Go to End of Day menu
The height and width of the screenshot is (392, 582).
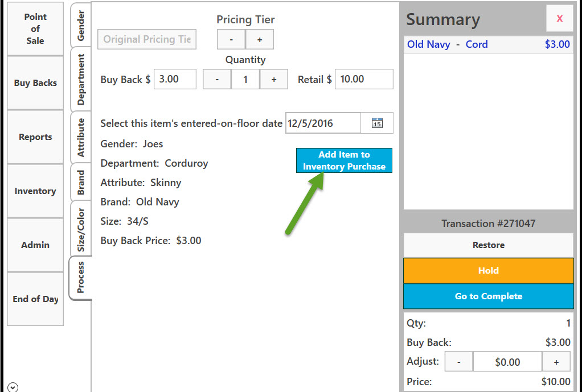point(35,299)
